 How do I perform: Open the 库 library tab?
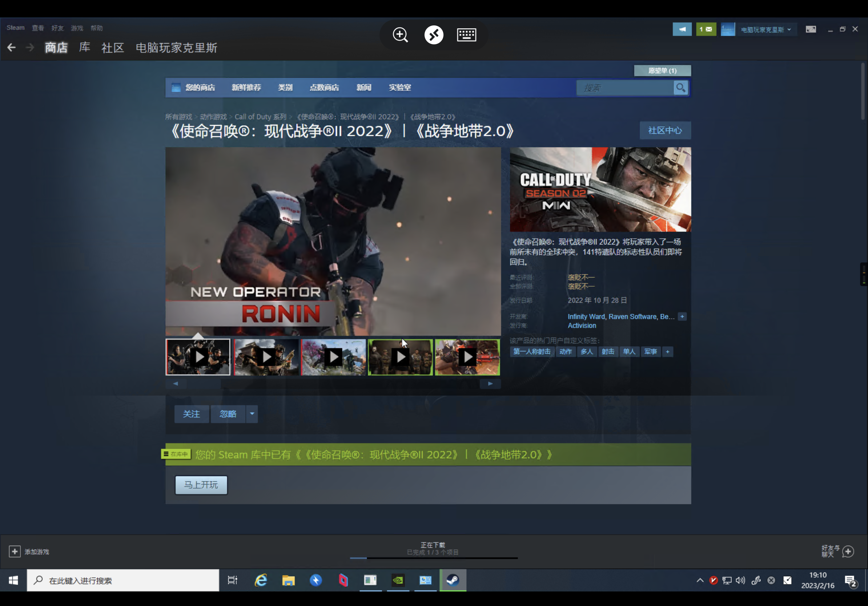(x=84, y=48)
